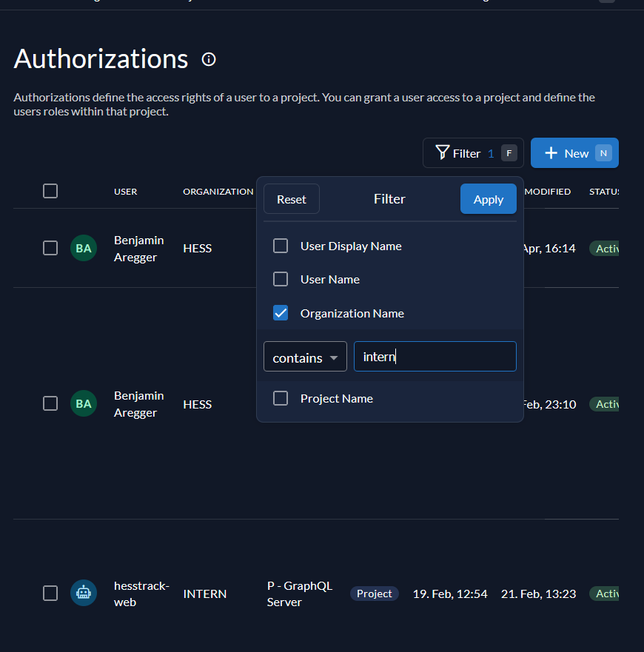Sort by the USER column header
Viewport: 644px width, 652px height.
[x=125, y=192]
